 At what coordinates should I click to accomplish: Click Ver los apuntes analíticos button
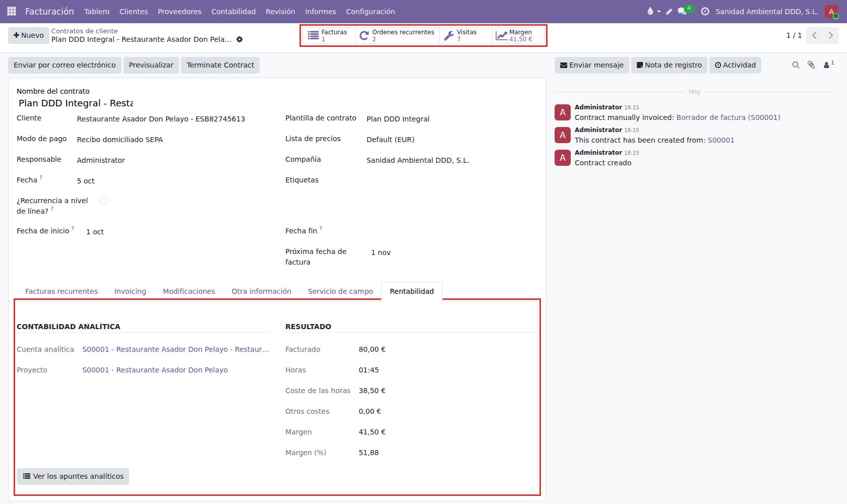click(x=73, y=476)
